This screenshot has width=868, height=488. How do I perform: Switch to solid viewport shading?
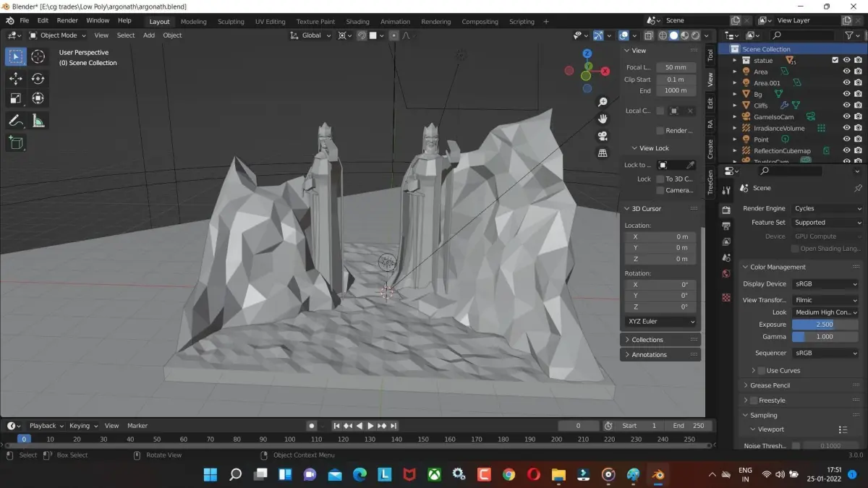click(x=673, y=35)
